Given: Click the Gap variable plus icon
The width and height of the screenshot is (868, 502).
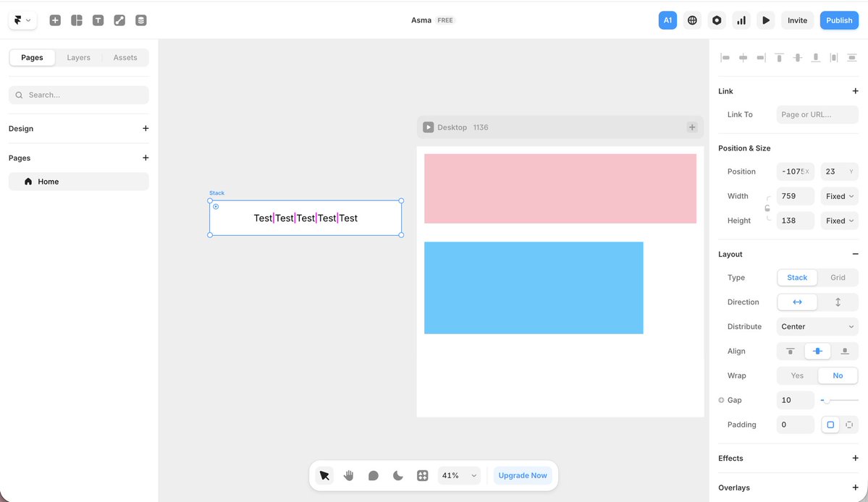Looking at the screenshot, I should coord(721,400).
